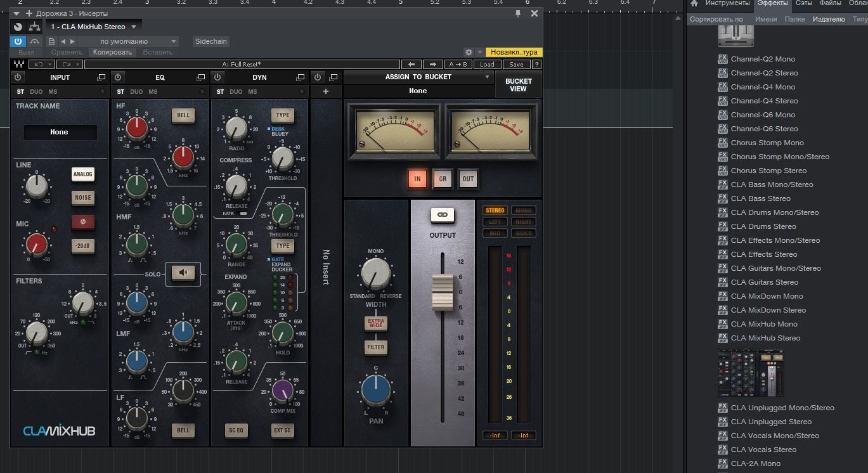Open the 'по умолчанию' preset dropdown

tap(129, 41)
